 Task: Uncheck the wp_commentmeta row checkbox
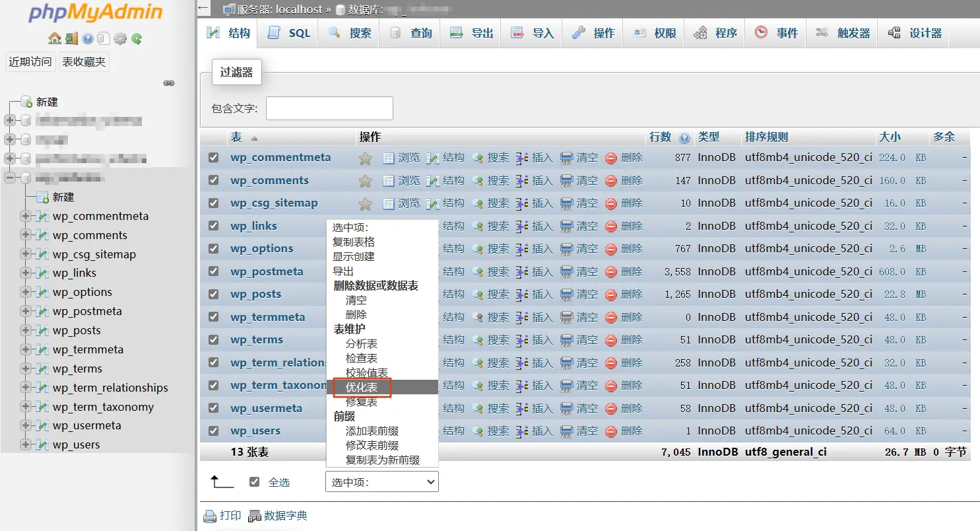tap(213, 158)
